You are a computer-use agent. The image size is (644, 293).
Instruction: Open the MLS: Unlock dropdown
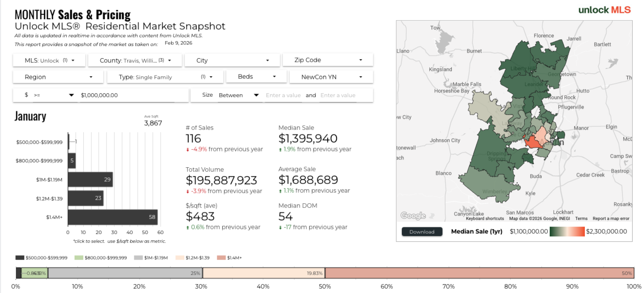(49, 60)
